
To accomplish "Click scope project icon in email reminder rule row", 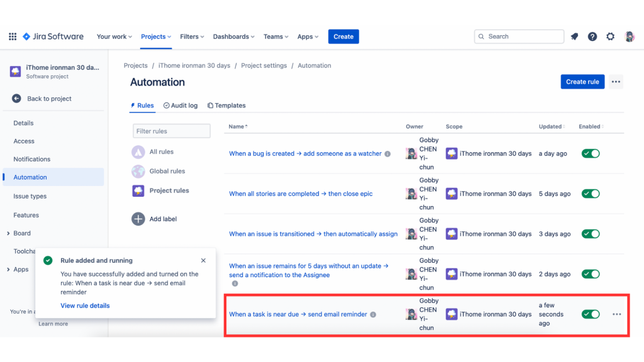I will tap(452, 314).
